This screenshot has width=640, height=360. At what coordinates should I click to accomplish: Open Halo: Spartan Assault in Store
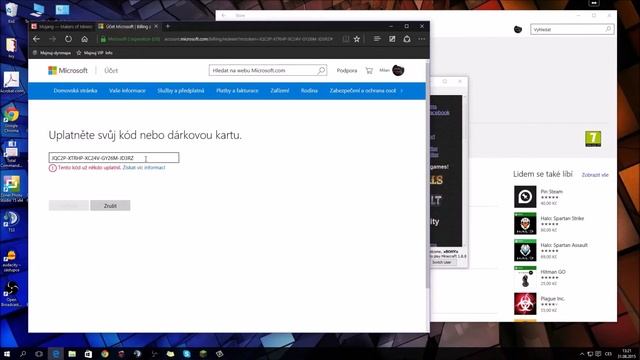pyautogui.click(x=551, y=250)
